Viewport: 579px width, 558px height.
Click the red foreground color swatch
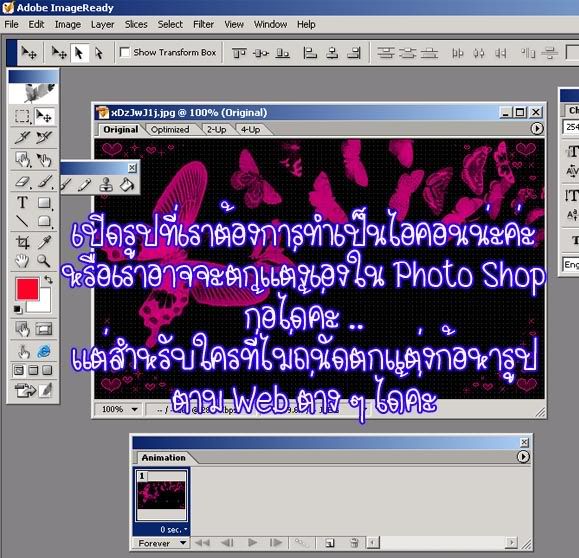[27, 288]
